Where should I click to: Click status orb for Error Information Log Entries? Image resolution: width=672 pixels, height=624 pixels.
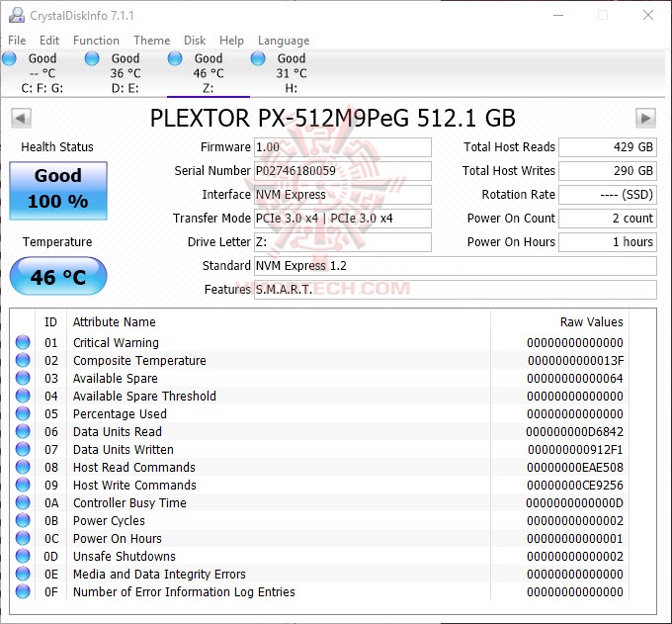(23, 591)
